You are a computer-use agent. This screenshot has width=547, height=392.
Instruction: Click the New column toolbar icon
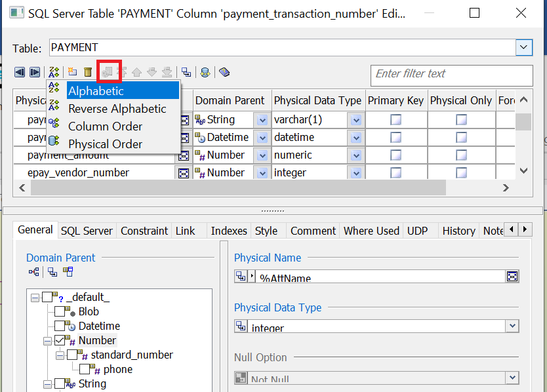pos(72,72)
